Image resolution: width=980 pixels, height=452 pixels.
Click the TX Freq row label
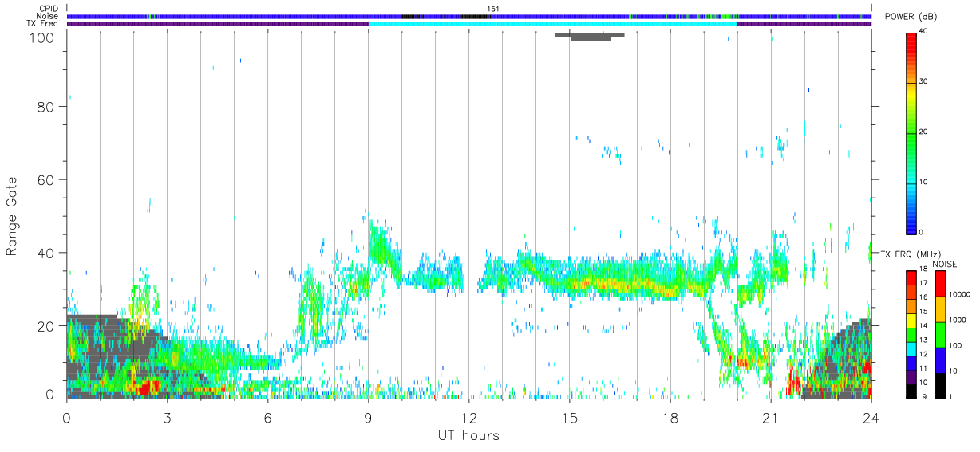pyautogui.click(x=43, y=23)
